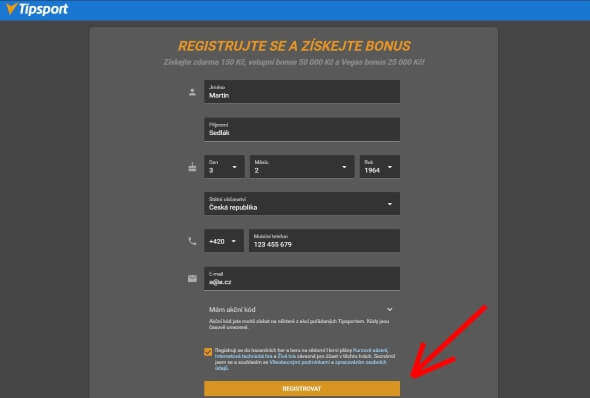This screenshot has width=590, height=398.
Task: Open the Měsíc month dropdown
Action: (302, 167)
